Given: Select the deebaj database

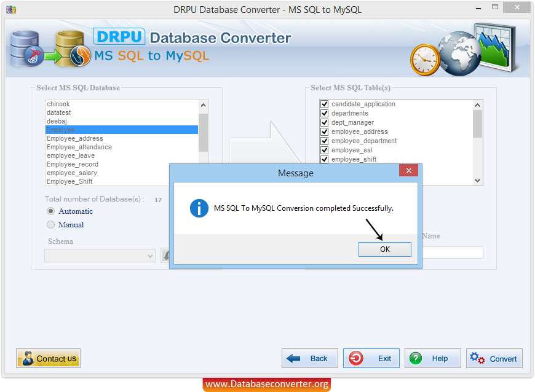Looking at the screenshot, I should coord(122,121).
